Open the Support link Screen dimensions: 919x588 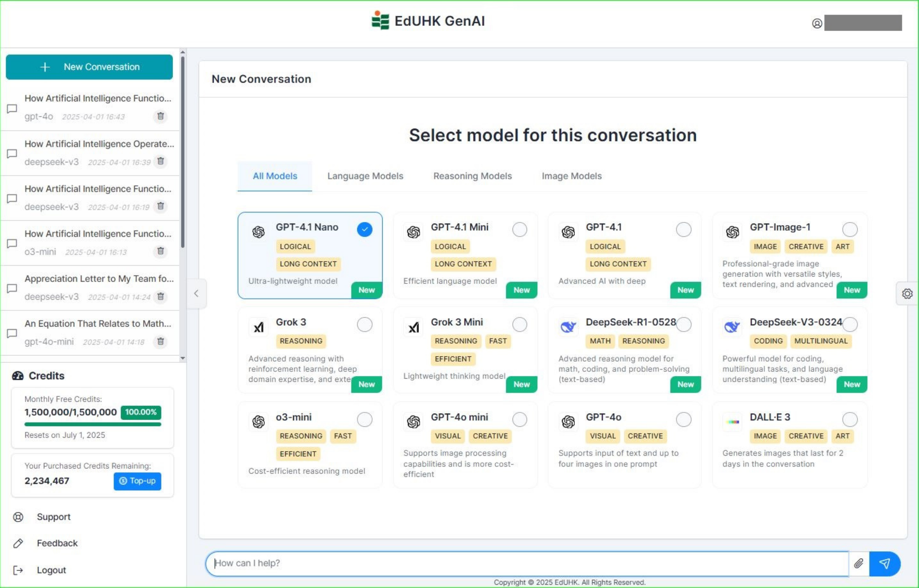53,517
